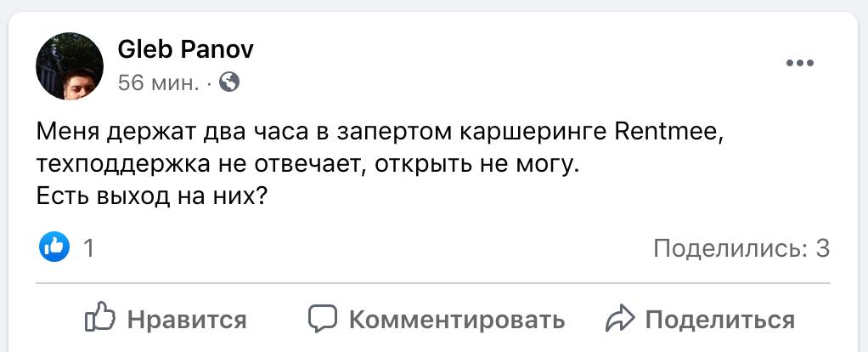Click the speech bubble comment icon

pyautogui.click(x=323, y=319)
